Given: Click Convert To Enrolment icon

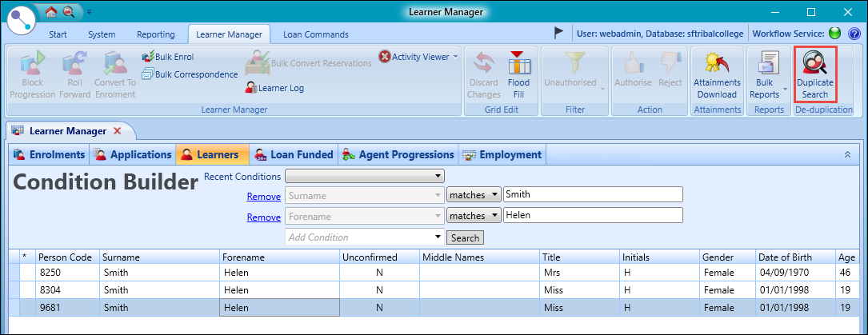Looking at the screenshot, I should coord(115,62).
